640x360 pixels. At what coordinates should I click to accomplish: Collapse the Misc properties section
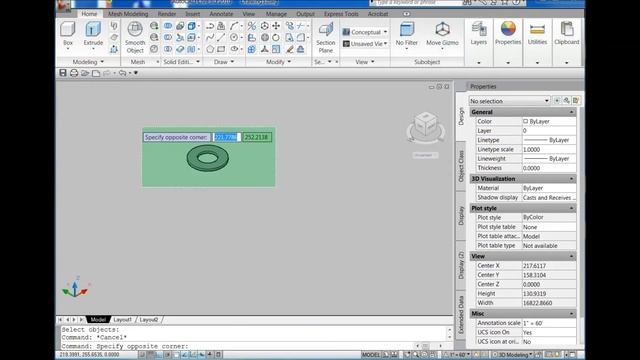pos(571,313)
